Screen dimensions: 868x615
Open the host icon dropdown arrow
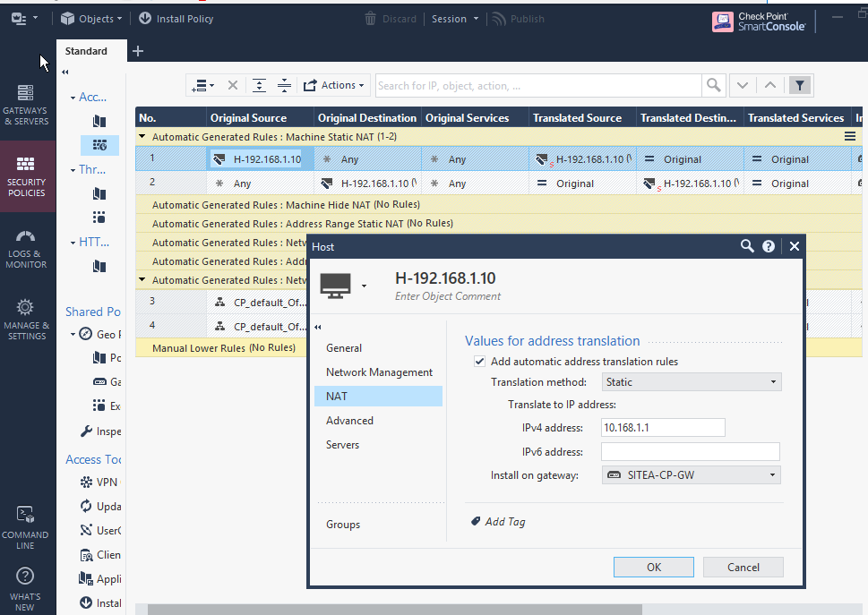[x=364, y=286]
